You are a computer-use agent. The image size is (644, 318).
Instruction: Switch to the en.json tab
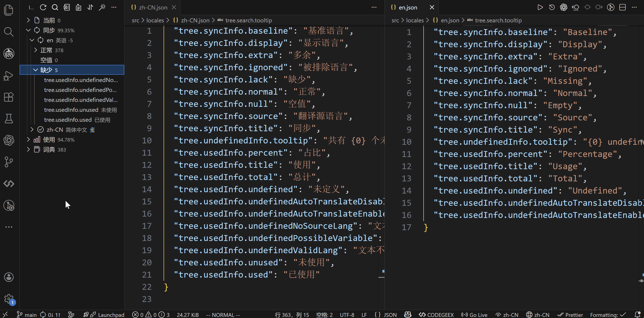click(408, 7)
